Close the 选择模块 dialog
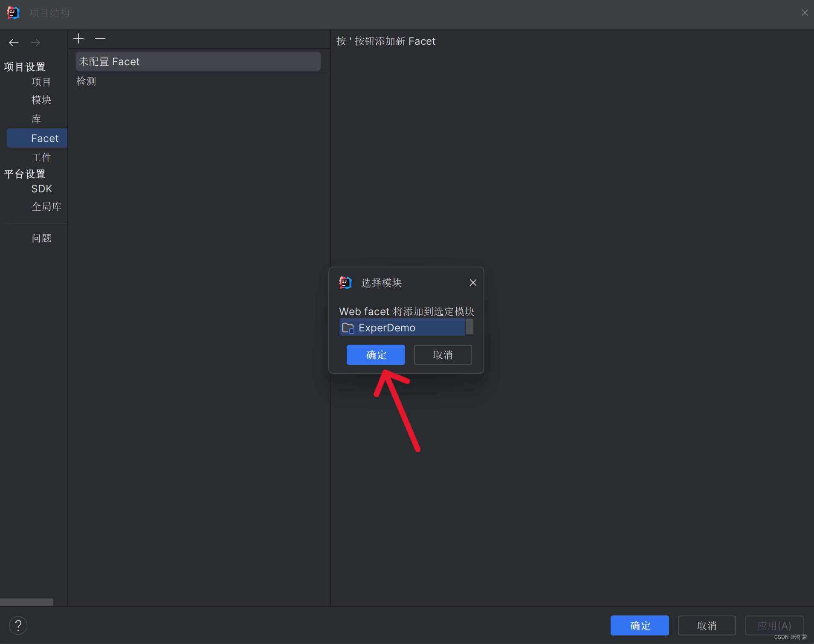Image resolution: width=814 pixels, height=644 pixels. [x=473, y=283]
